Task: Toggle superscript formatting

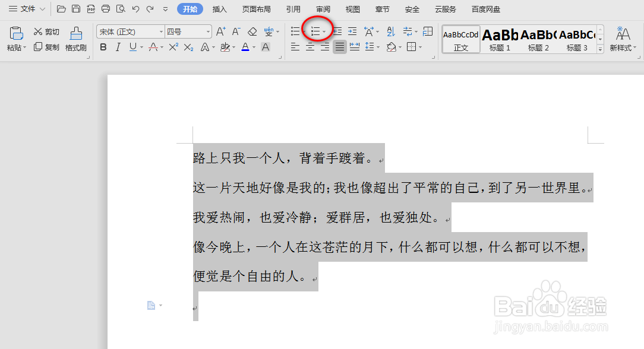Action: (173, 47)
